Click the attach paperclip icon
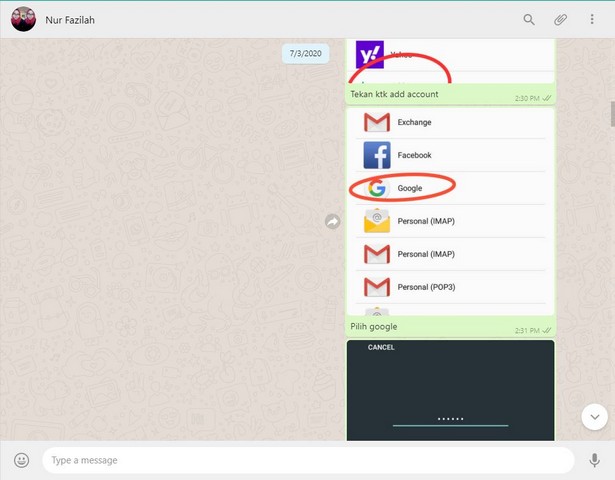This screenshot has height=480, width=615. (x=560, y=19)
